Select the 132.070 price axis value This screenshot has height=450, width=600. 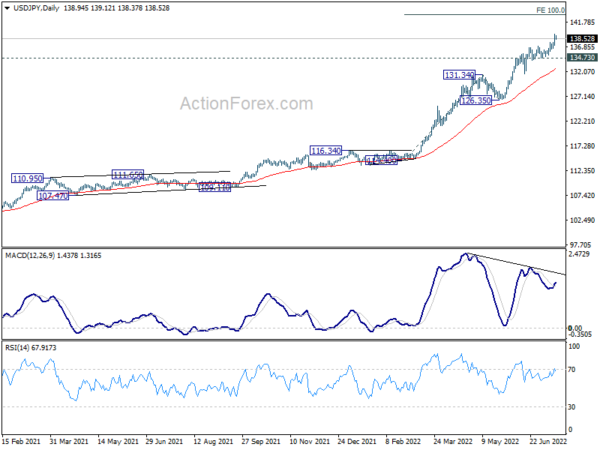[582, 72]
